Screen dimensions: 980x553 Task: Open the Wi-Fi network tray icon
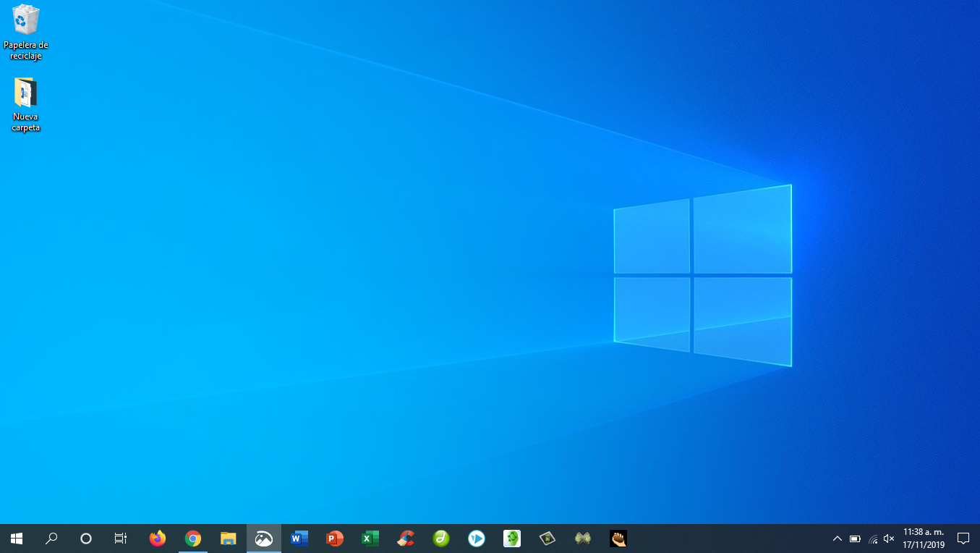coord(872,539)
